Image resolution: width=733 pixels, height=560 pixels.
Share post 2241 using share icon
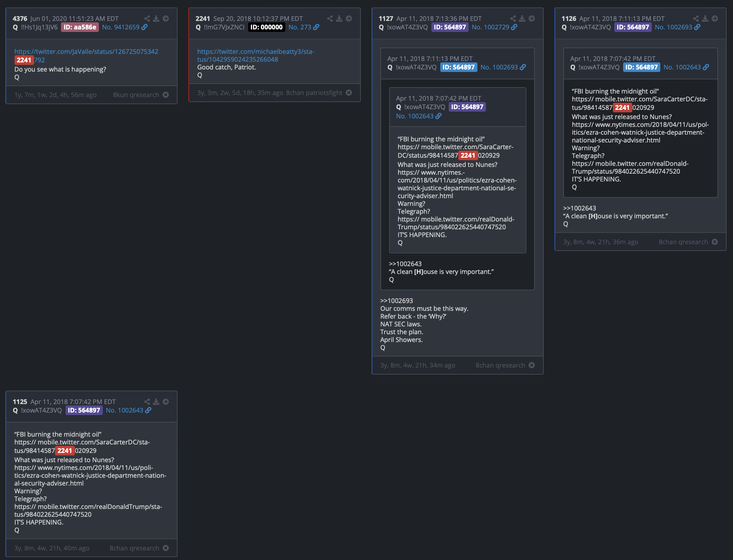click(x=330, y=18)
